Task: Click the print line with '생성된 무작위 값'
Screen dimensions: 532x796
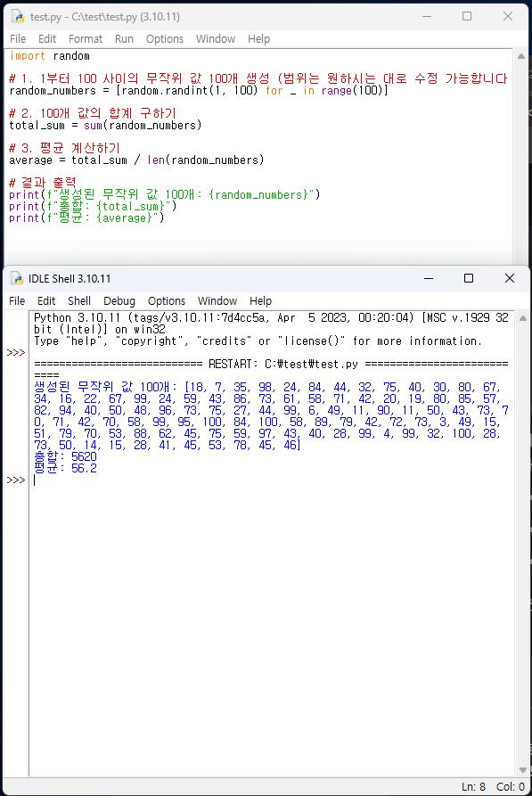Action: [x=165, y=194]
